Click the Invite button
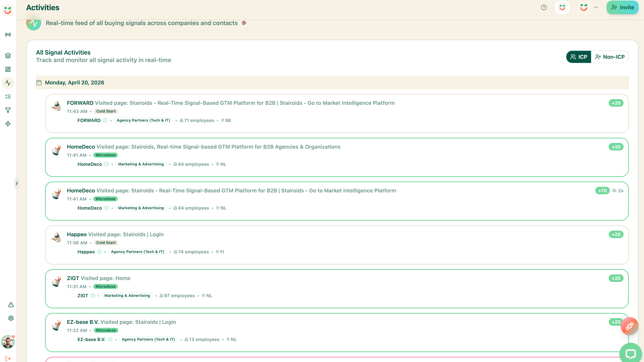Image resolution: width=644 pixels, height=362 pixels. coord(622,8)
